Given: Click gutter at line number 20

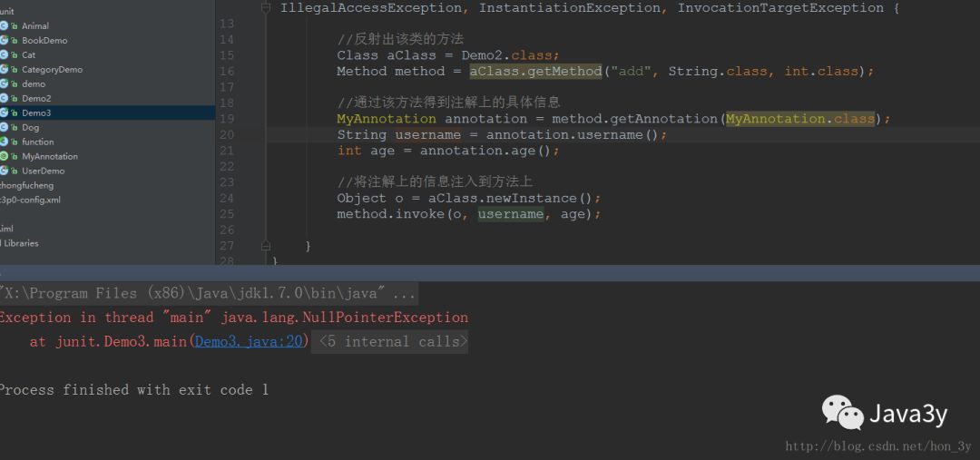Looking at the screenshot, I should 227,135.
